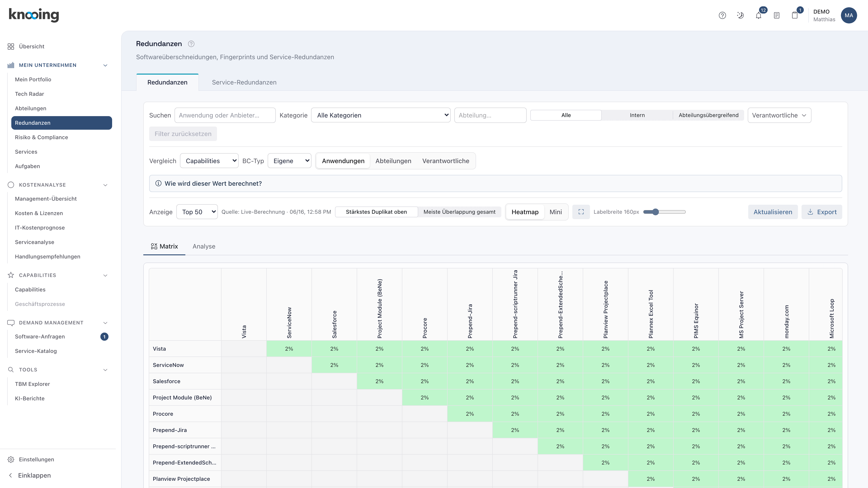The height and width of the screenshot is (488, 868).
Task: Open the clipboard icon with 1 badge
Action: pyautogui.click(x=795, y=16)
